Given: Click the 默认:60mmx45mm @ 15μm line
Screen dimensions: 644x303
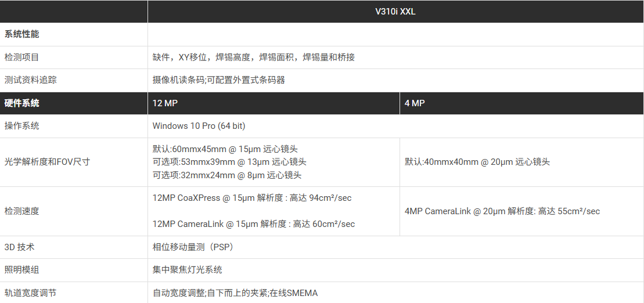Looking at the screenshot, I should tap(225, 149).
